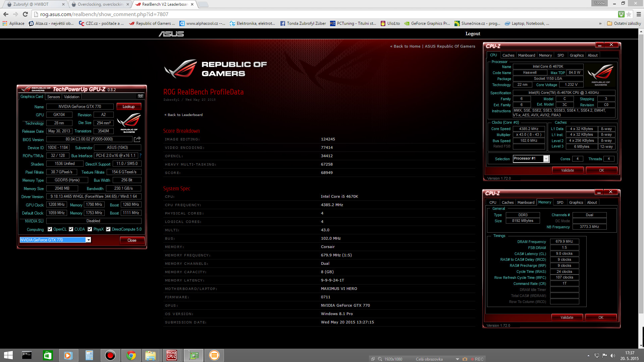This screenshot has width=644, height=362.
Task: Click the REC indicator in recorder bar
Action: click(477, 359)
